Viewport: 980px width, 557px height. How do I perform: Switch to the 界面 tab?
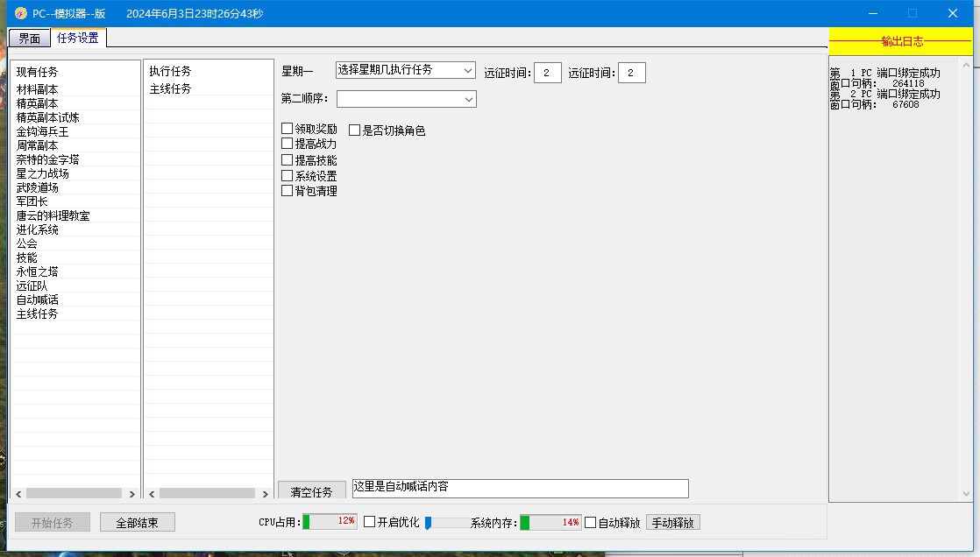(30, 39)
